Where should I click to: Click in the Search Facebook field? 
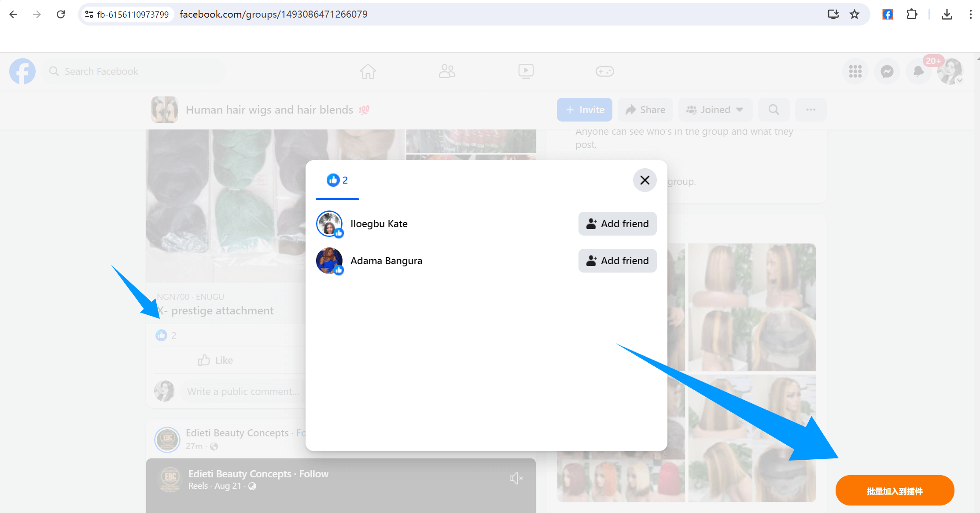pyautogui.click(x=134, y=71)
